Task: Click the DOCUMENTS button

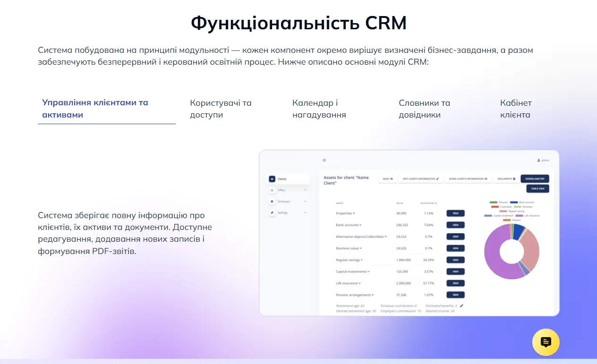Action: (x=506, y=179)
